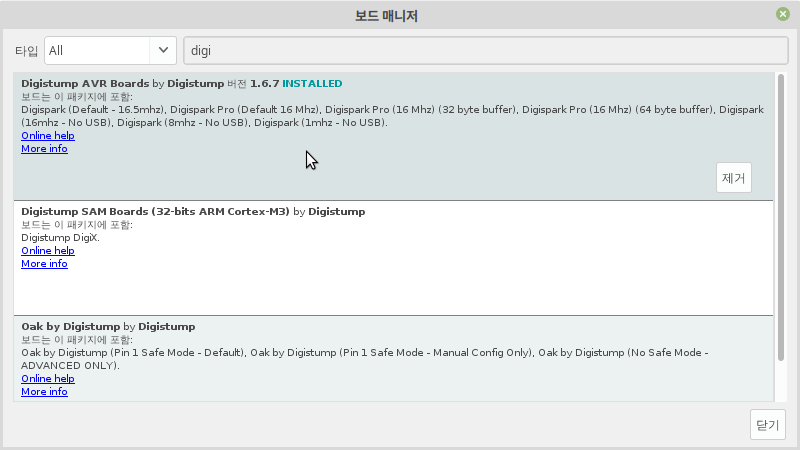Viewport: 800px width, 450px height.
Task: Click the INSTALLED status label
Action: point(312,84)
